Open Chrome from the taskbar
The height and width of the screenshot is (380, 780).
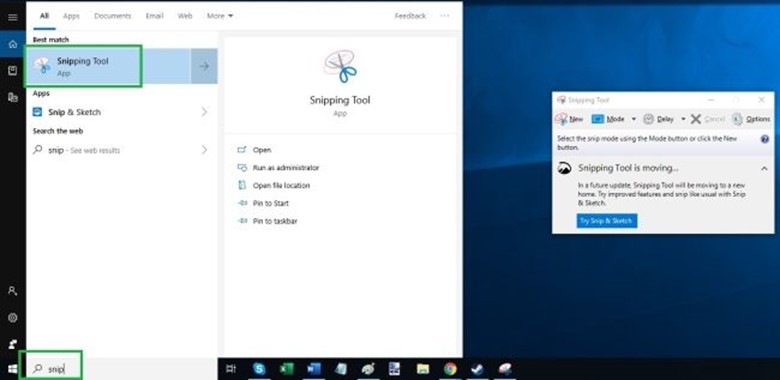click(450, 369)
